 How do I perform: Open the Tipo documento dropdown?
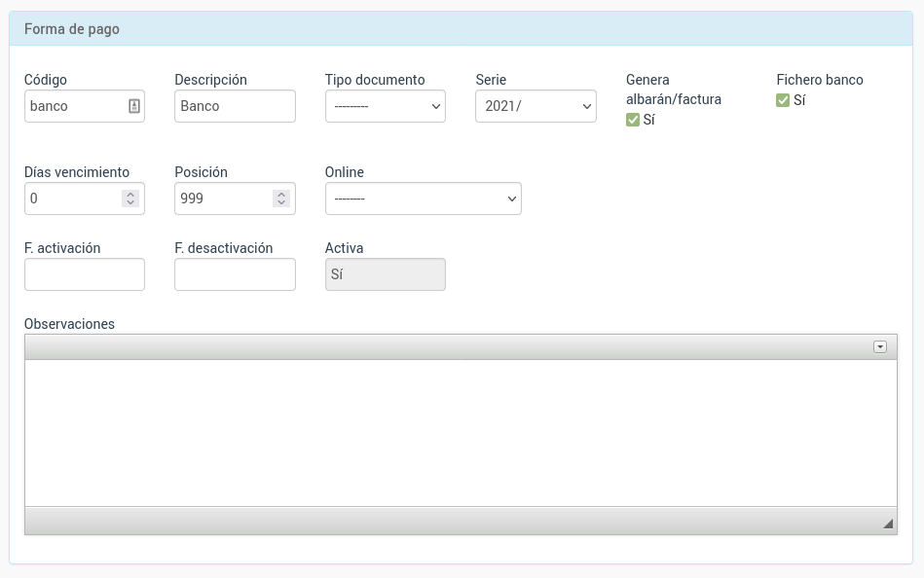(386, 106)
